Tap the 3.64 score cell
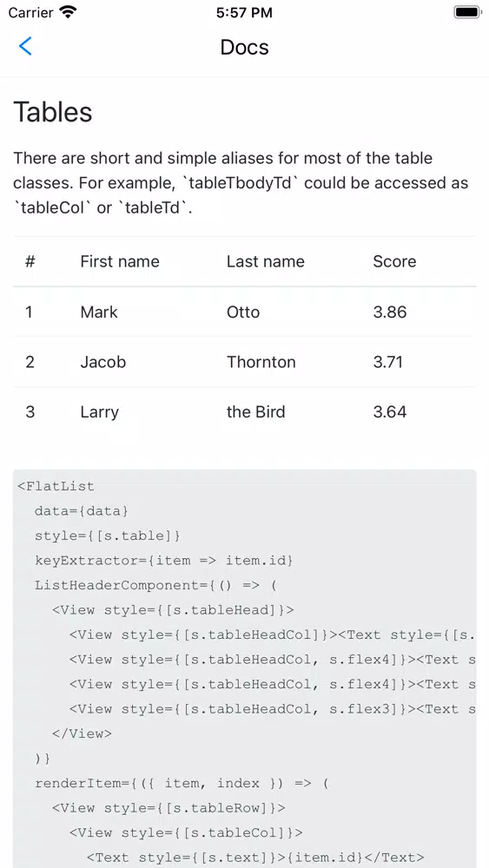The height and width of the screenshot is (868, 489). [390, 411]
